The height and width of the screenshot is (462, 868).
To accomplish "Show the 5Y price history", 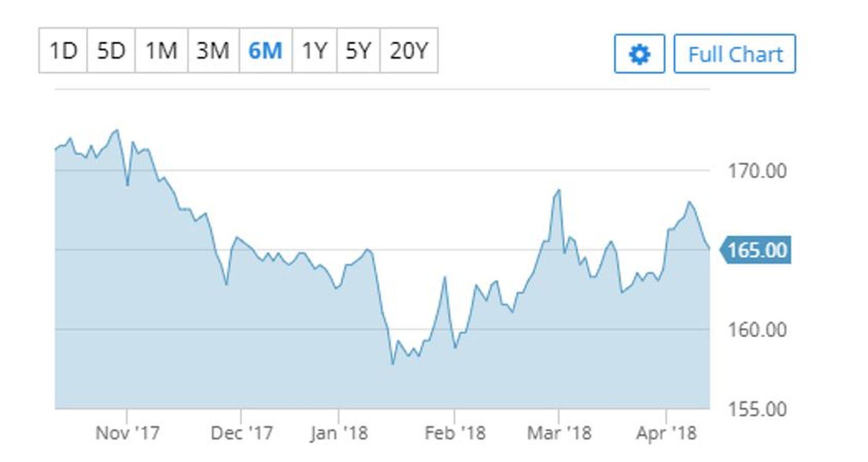I will click(x=358, y=50).
